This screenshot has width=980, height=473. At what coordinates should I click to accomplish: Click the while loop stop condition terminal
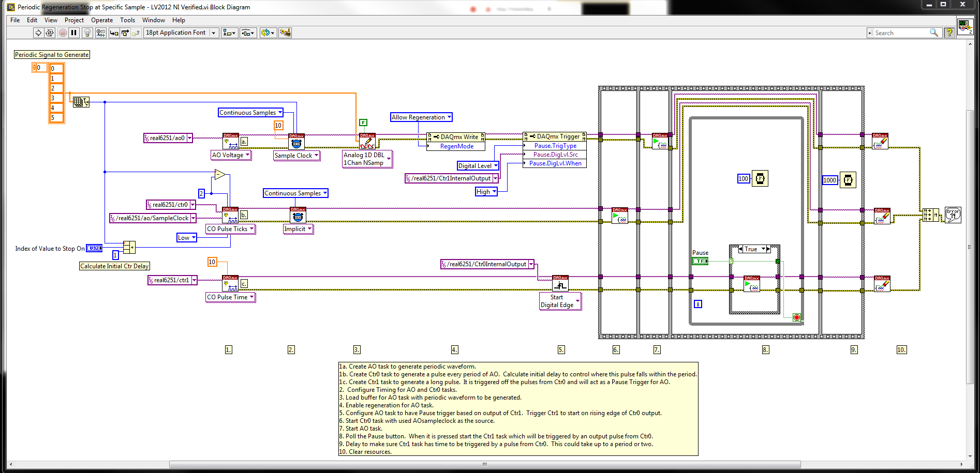click(x=797, y=317)
